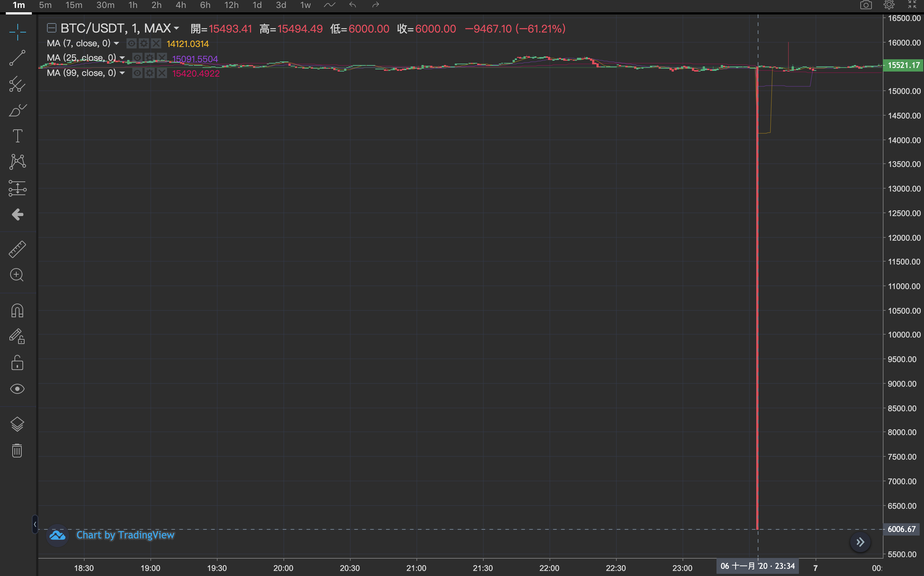
Task: Select the 12h interval
Action: click(x=231, y=5)
